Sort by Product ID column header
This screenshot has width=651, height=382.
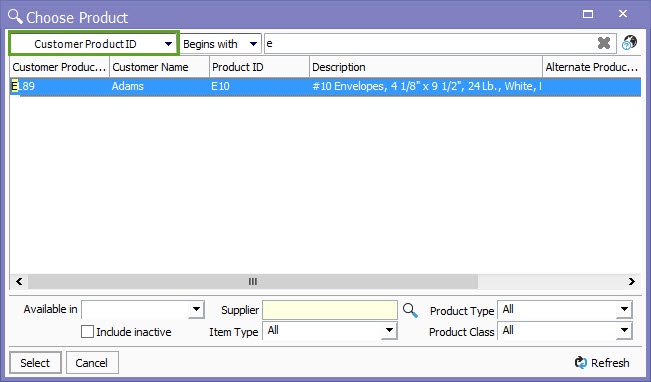tap(259, 67)
